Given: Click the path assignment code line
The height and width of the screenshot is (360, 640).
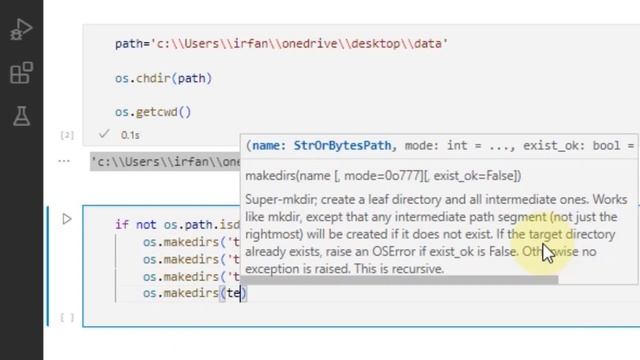Looking at the screenshot, I should pos(281,44).
